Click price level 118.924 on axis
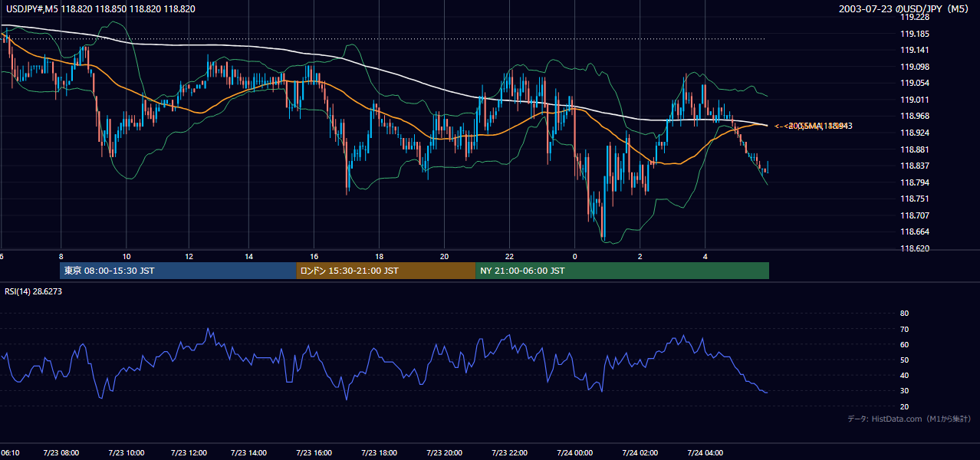Image resolution: width=980 pixels, height=460 pixels. (x=915, y=133)
